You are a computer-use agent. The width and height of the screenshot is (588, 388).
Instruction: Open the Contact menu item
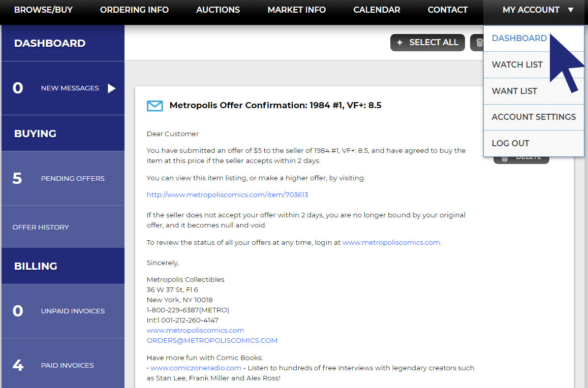447,10
